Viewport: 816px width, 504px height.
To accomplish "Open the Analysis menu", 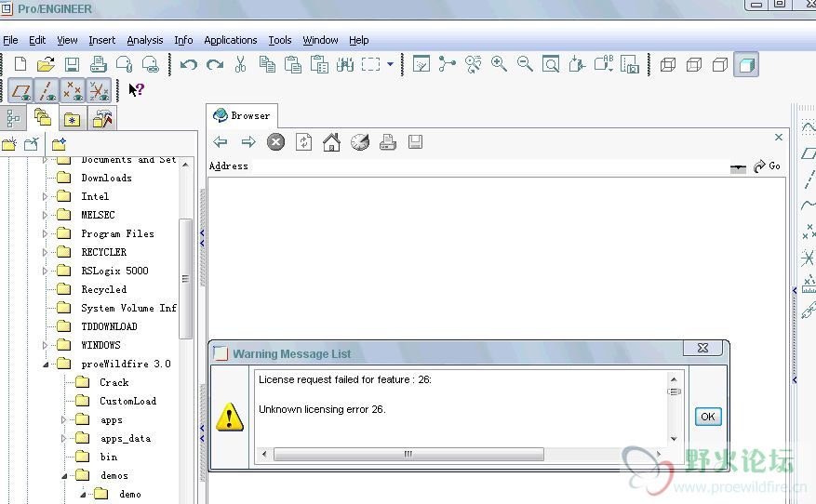I will (x=144, y=40).
